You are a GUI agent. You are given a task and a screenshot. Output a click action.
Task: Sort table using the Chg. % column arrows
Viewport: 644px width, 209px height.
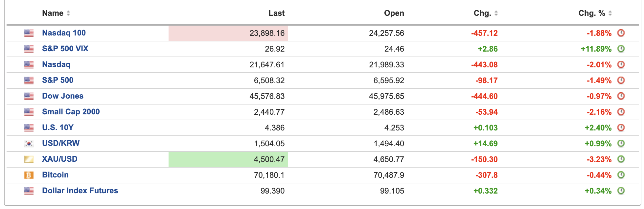[x=610, y=13]
